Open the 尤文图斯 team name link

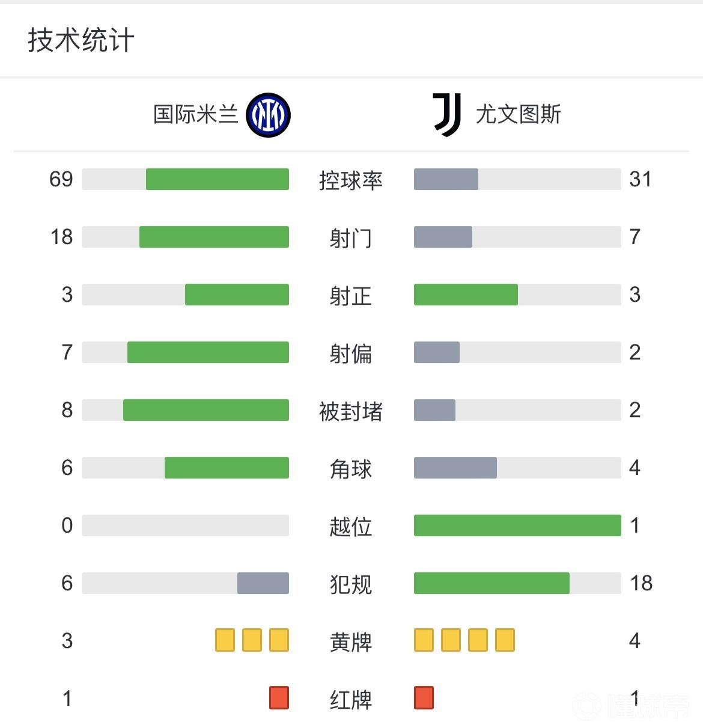pos(518,114)
